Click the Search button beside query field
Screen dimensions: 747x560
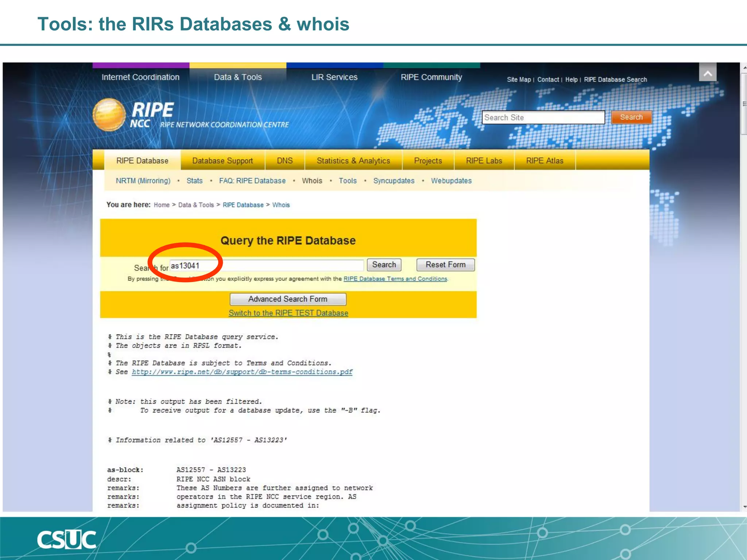pyautogui.click(x=384, y=265)
